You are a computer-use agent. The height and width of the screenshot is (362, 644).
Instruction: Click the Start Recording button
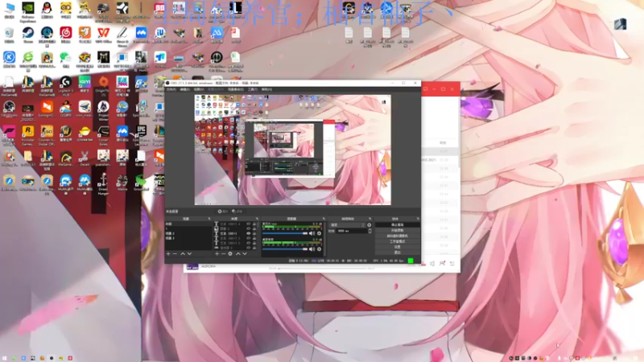coord(397,231)
